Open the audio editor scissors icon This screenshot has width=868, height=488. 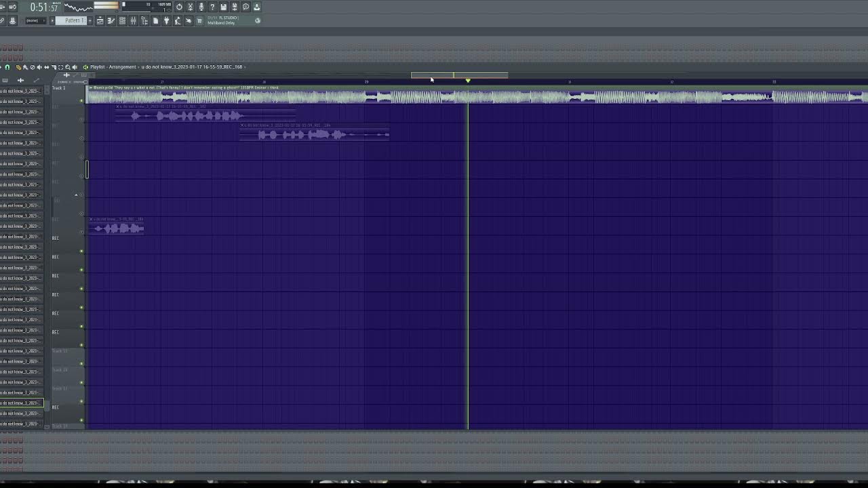click(x=190, y=7)
